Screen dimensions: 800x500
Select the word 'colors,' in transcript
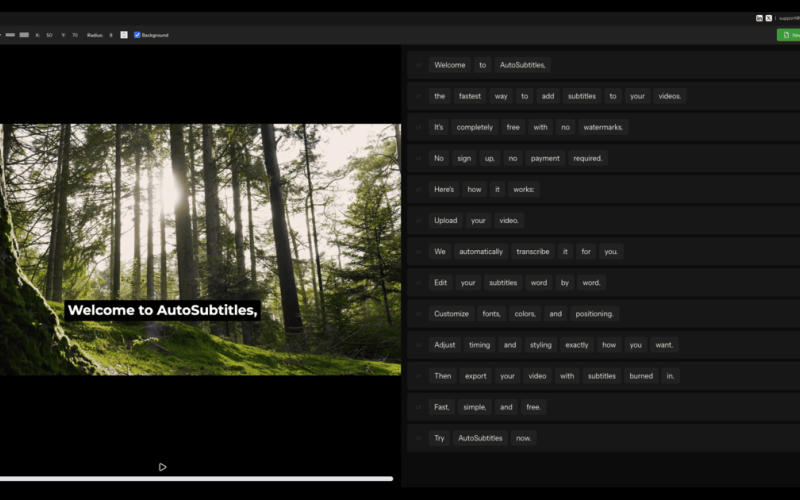525,314
